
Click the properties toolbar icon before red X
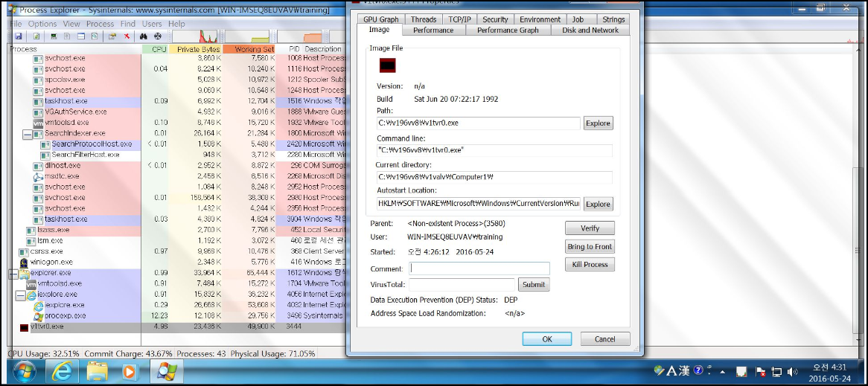pos(112,36)
